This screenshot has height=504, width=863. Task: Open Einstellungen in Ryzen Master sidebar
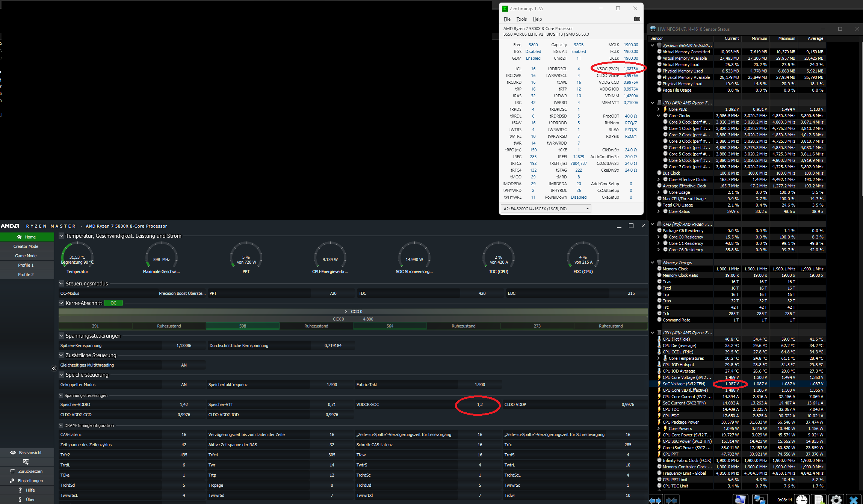tap(26, 481)
